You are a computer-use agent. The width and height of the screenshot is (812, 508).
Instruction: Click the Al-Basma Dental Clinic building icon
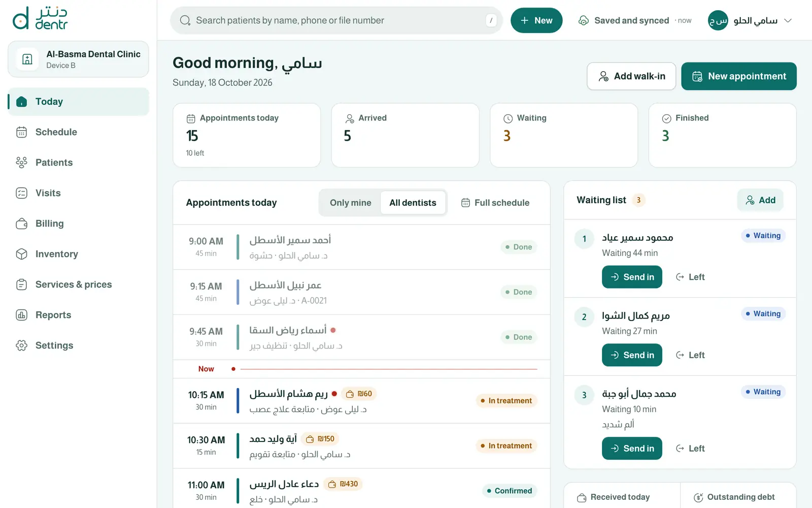27,59
